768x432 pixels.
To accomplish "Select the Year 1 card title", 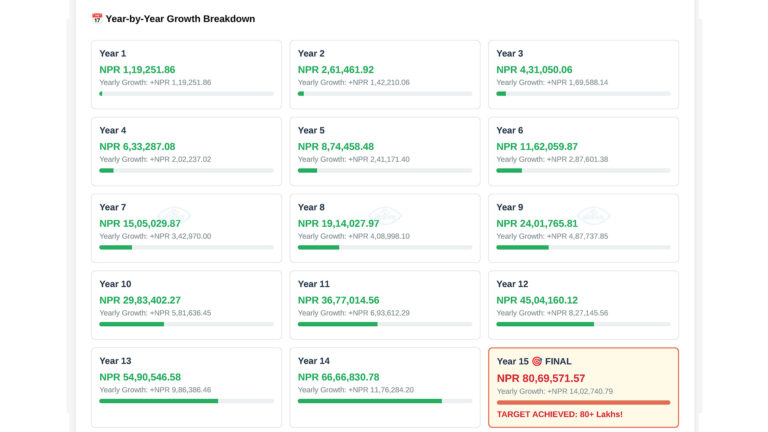I will click(113, 54).
